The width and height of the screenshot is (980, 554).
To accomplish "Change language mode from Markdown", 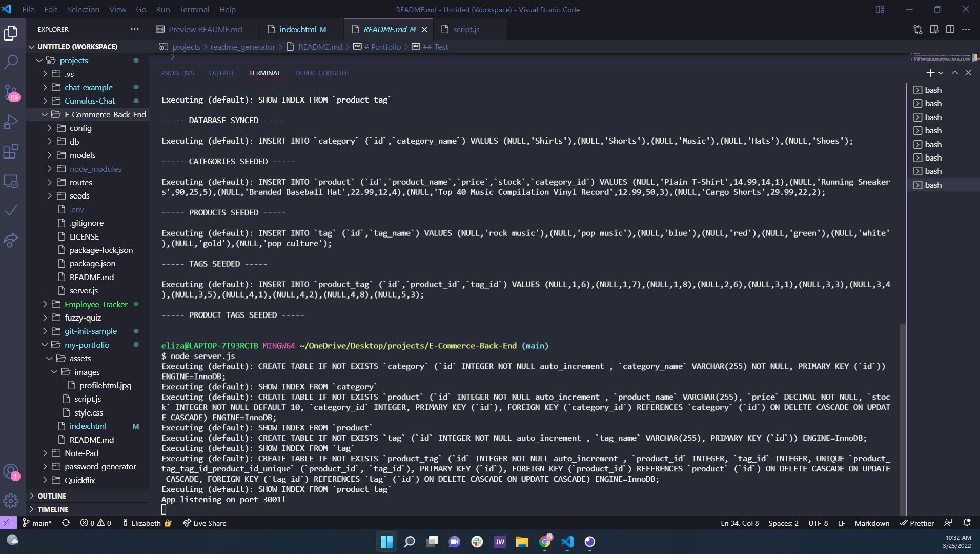I will [x=872, y=523].
